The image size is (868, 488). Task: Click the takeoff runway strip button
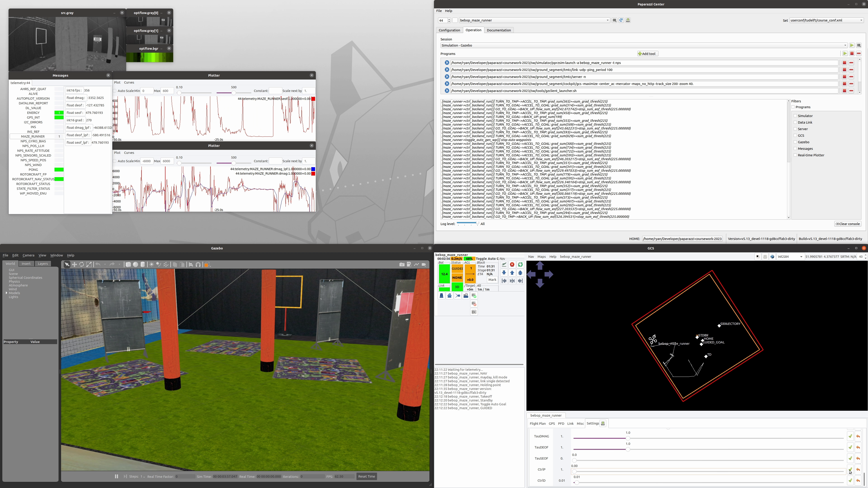(441, 295)
